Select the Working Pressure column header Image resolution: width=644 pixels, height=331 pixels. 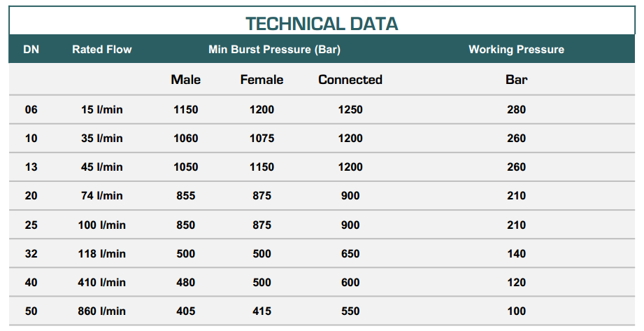pyautogui.click(x=516, y=50)
